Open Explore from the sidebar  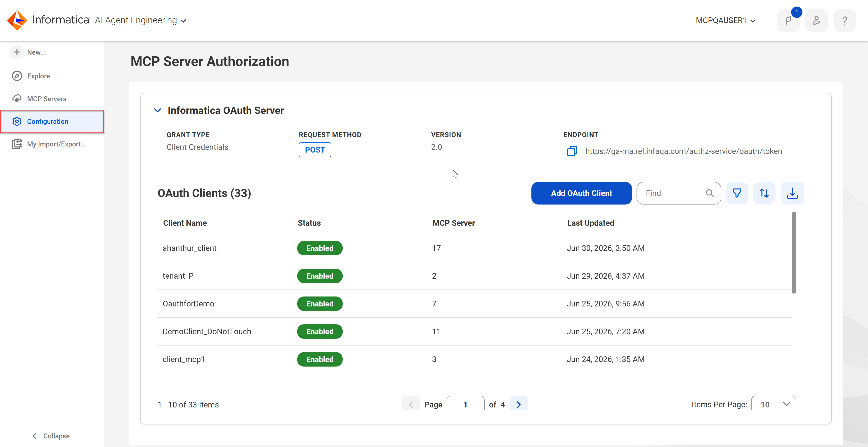[x=38, y=76]
